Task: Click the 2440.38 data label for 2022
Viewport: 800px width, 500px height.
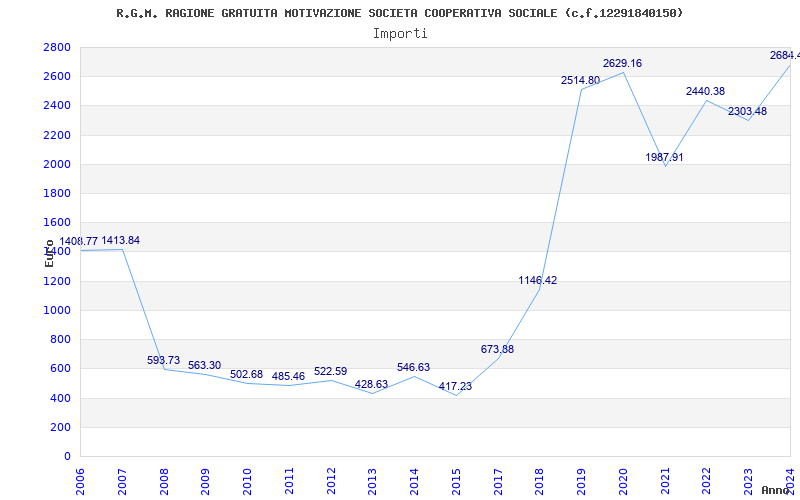Action: point(705,91)
